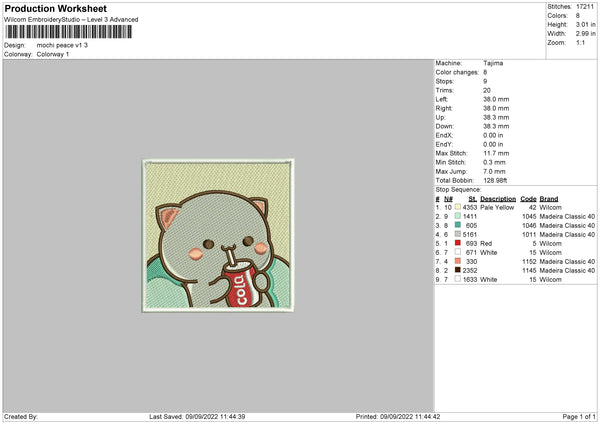Click the Left value 38.0 mm

pyautogui.click(x=496, y=99)
